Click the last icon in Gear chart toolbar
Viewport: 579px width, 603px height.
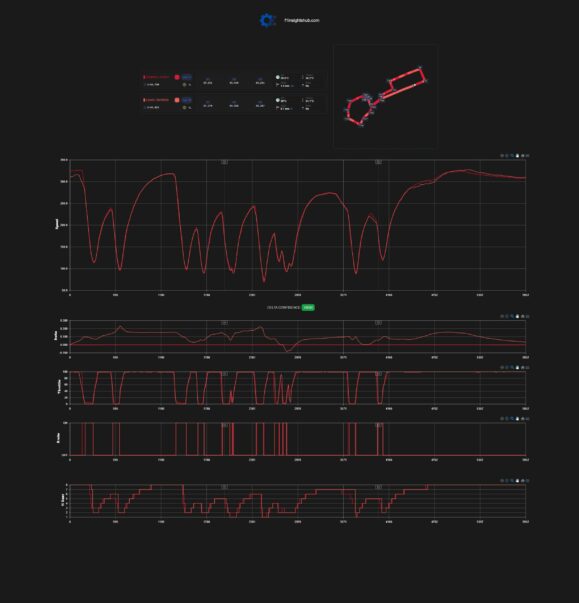tap(527, 480)
